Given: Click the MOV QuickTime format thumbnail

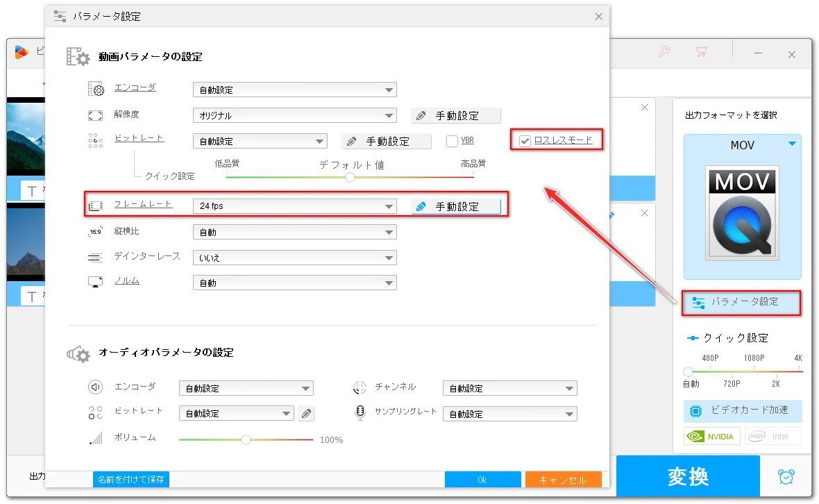Looking at the screenshot, I should 742,213.
